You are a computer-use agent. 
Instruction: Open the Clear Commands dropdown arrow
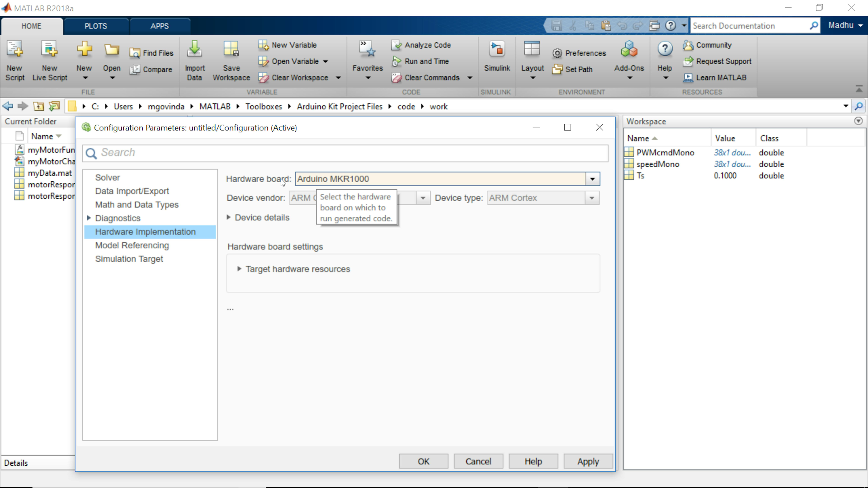point(470,78)
